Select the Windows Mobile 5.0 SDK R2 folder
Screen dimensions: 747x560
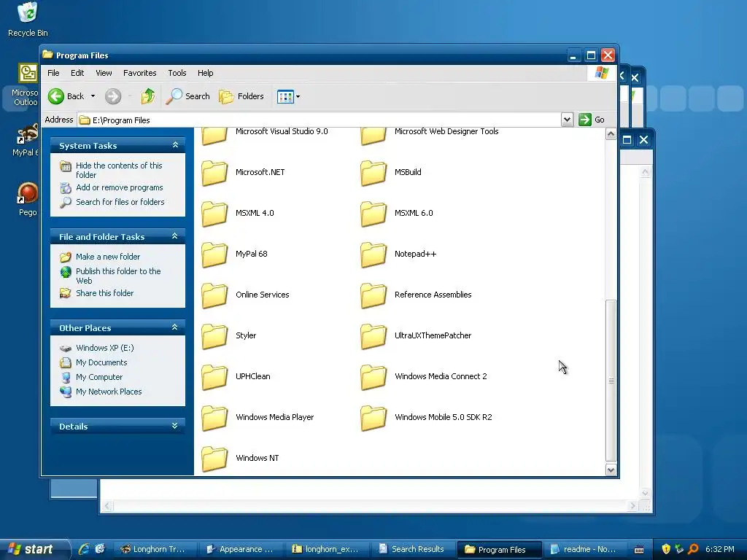tap(373, 418)
